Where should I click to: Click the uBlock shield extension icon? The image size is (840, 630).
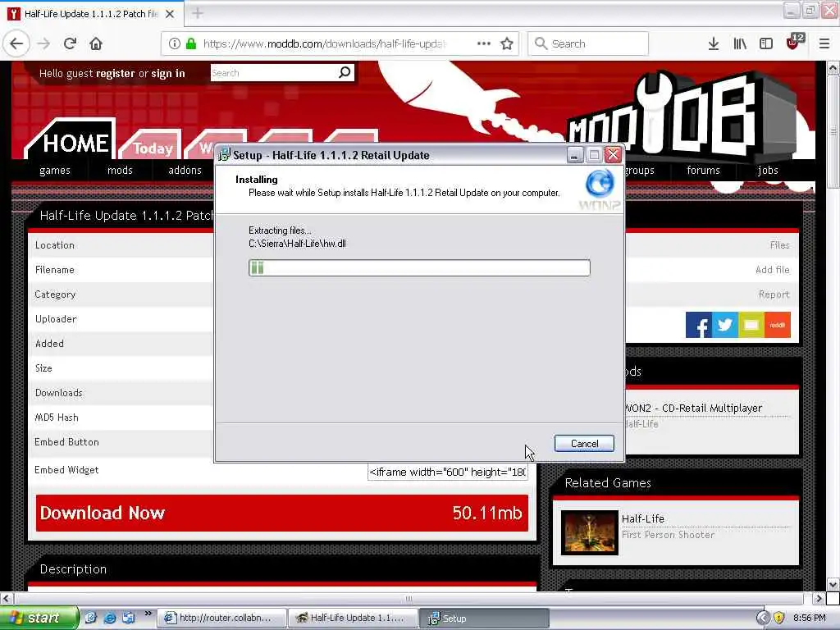[x=793, y=43]
